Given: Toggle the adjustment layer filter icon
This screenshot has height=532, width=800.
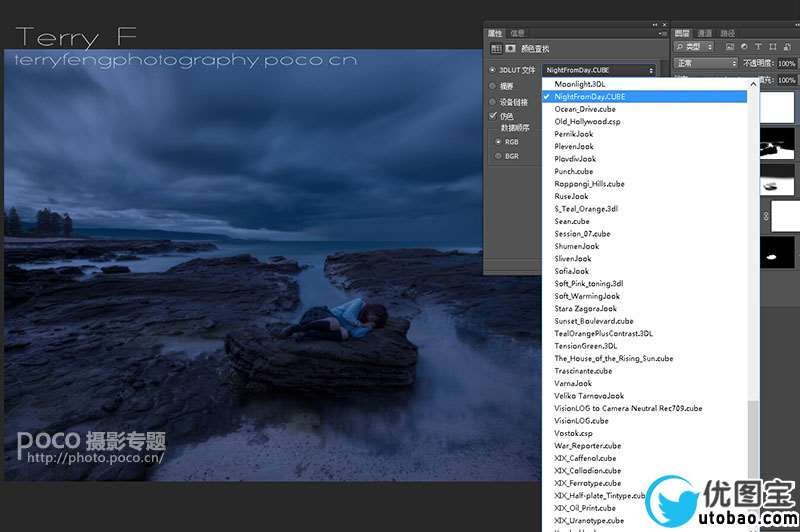Looking at the screenshot, I should pos(744,46).
